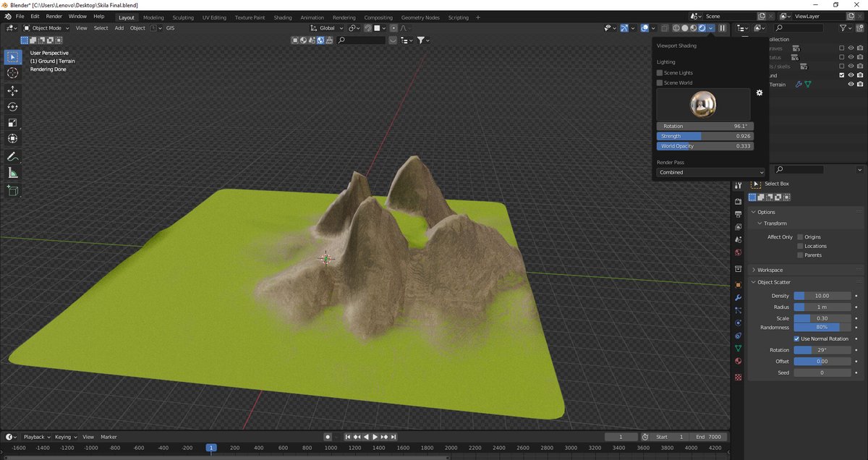Viewport: 868px width, 460px height.
Task: Enable Scene Lights checkbox
Action: point(660,73)
